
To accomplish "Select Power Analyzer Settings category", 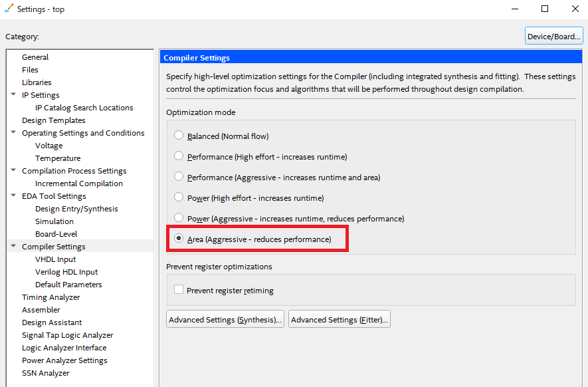I will pos(64,360).
